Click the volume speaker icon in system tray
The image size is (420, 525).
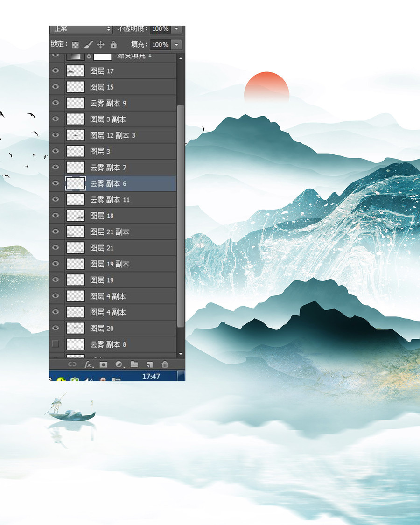pyautogui.click(x=88, y=380)
